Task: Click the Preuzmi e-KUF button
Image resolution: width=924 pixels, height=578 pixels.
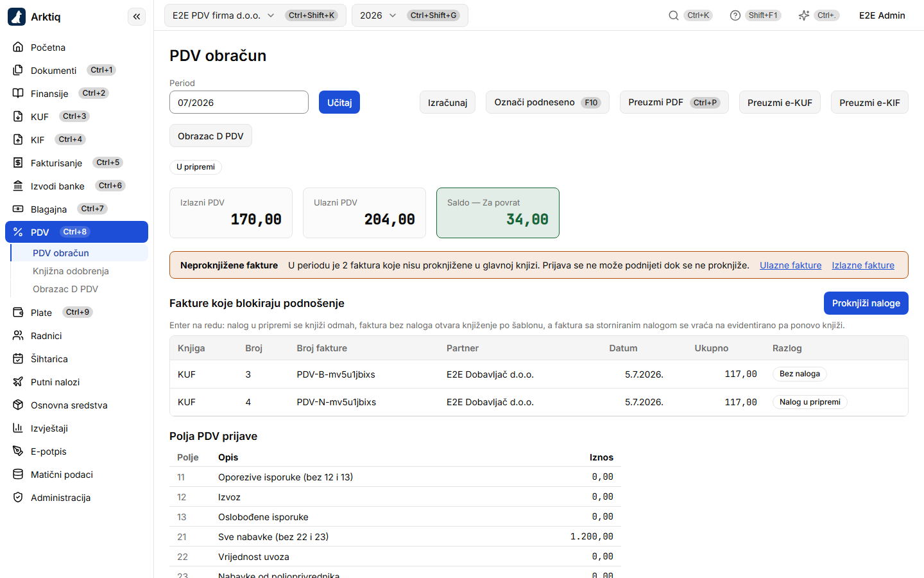Action: (x=780, y=103)
